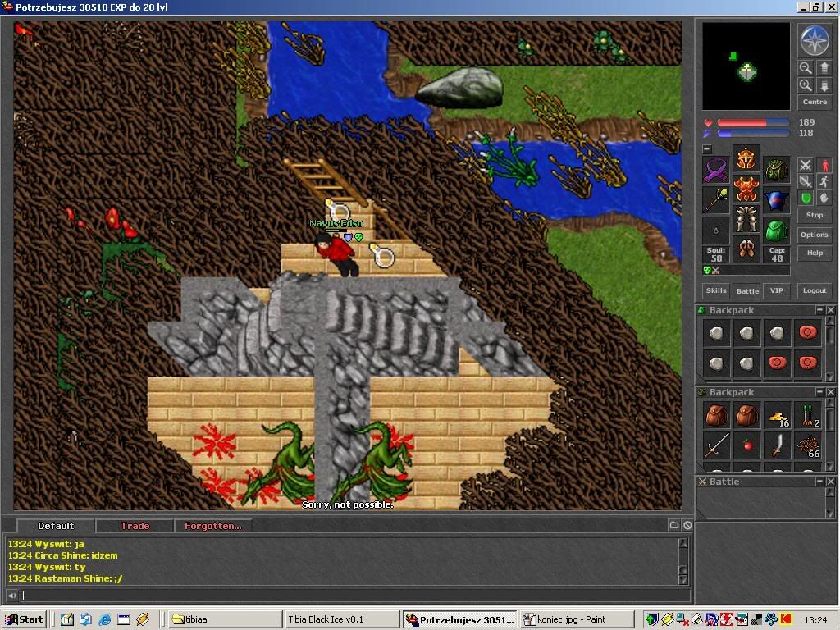Select the gold coins stack of 16
Image resolution: width=840 pixels, height=630 pixels.
pos(778,416)
